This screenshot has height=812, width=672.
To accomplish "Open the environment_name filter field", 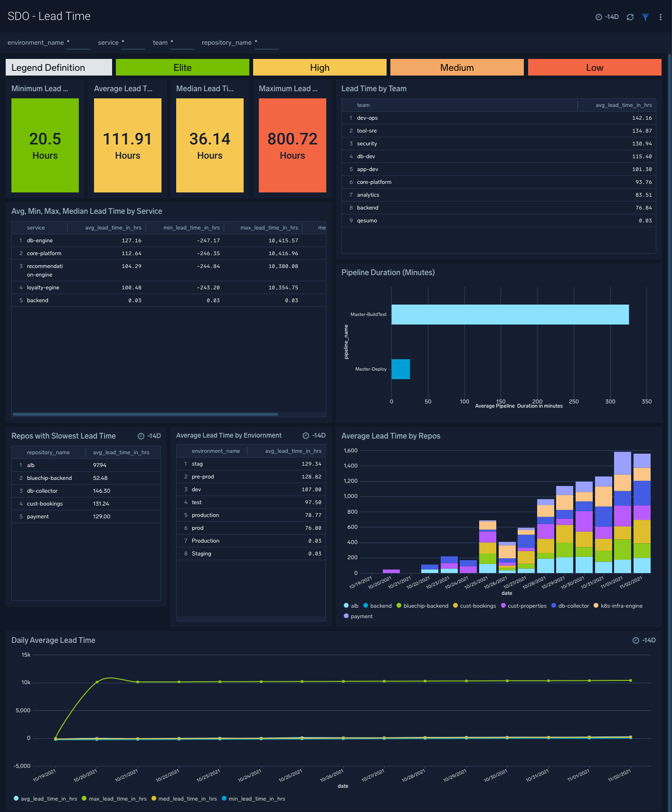I will [x=78, y=43].
